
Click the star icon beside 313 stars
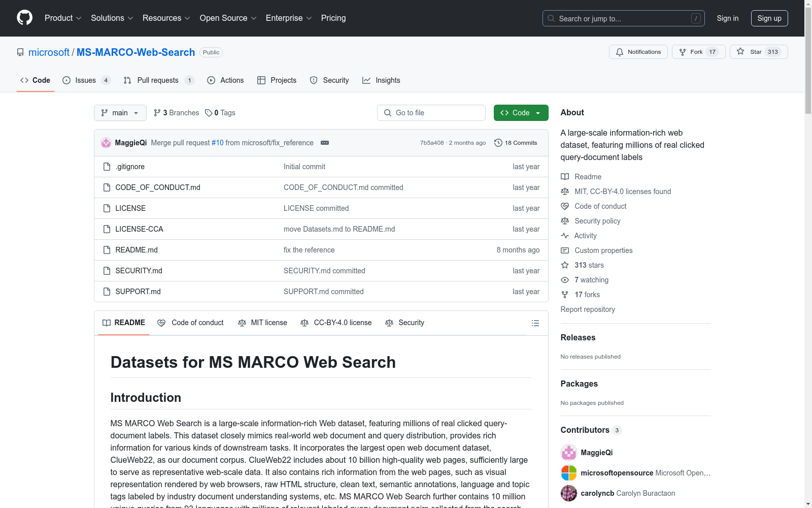click(x=565, y=265)
